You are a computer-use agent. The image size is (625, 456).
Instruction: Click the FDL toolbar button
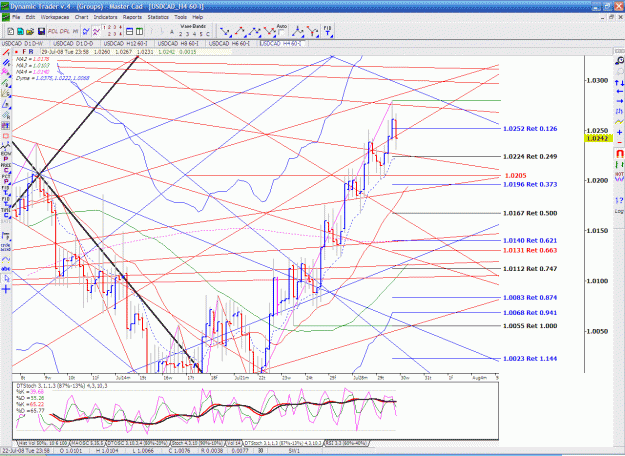[53, 31]
